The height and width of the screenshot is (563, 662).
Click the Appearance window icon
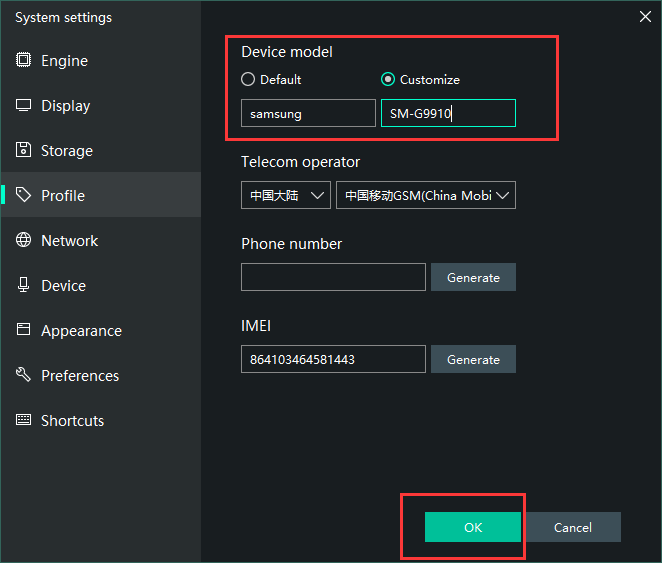coord(24,331)
